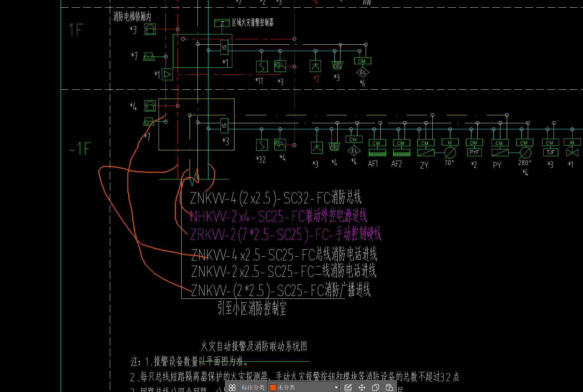Viewport: 583px width, 392px height.
Task: Open the annotation category grid icon
Action: pos(232,388)
